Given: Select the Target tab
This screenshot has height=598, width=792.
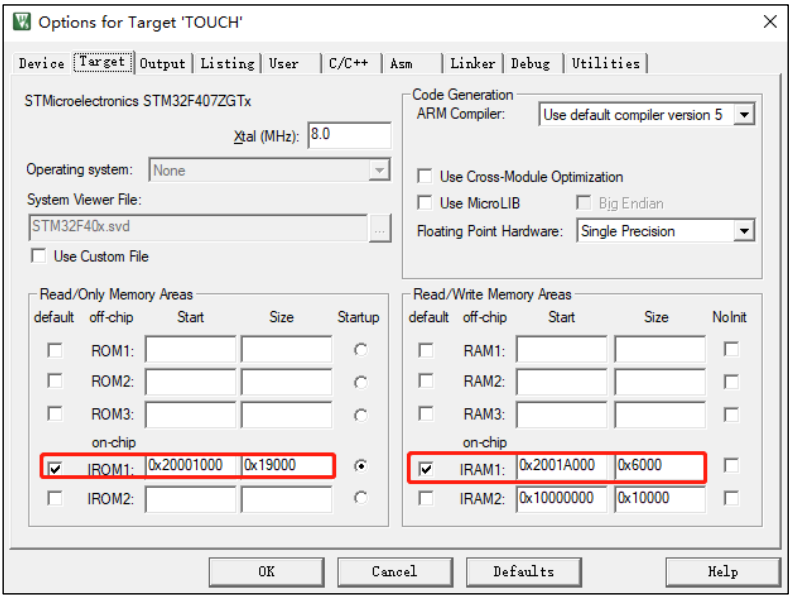Looking at the screenshot, I should point(103,62).
